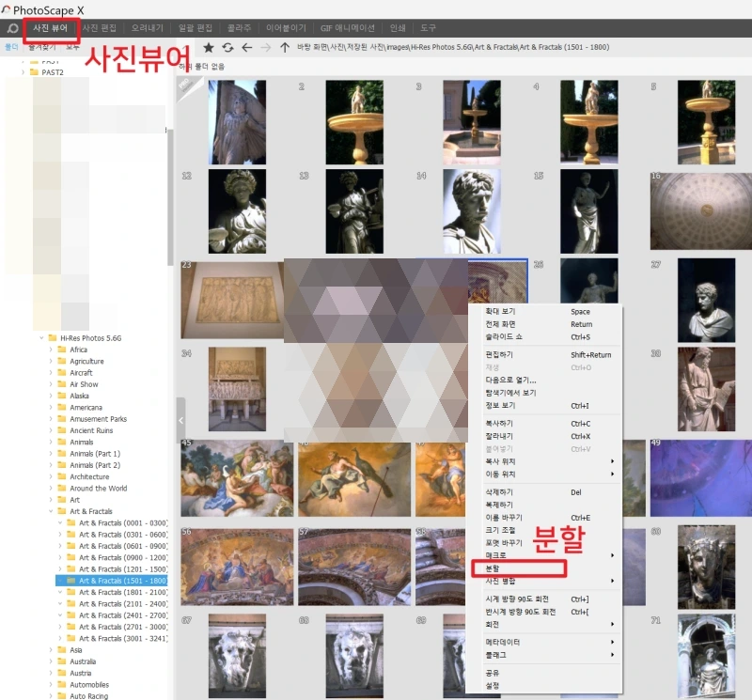Screen dimensions: 752x700
Task: Expand the Animals (Part 1) folder arrow
Action: pos(51,454)
